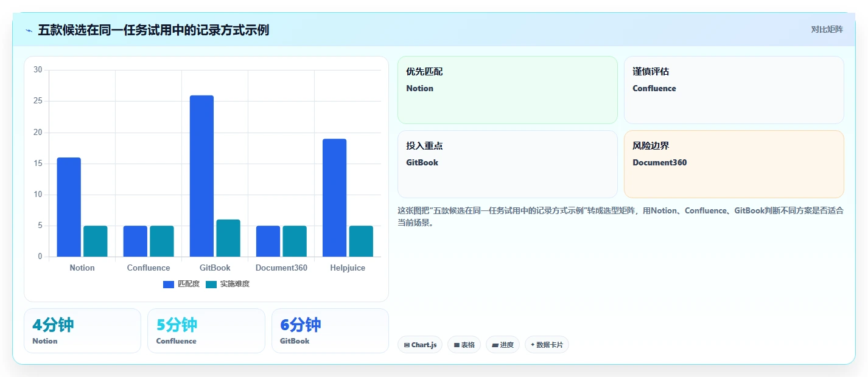Screen dimensions: 868x377
Task: Click the lightning icon beside the title
Action: 29,30
